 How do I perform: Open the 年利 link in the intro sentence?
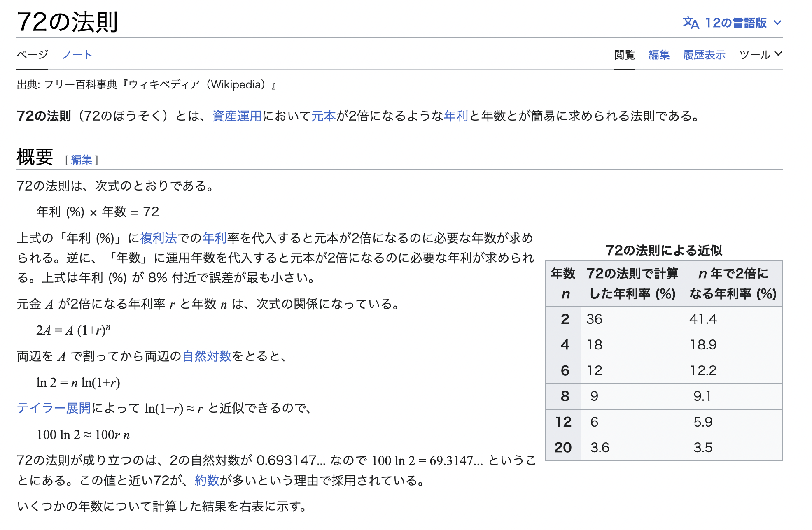(x=456, y=116)
